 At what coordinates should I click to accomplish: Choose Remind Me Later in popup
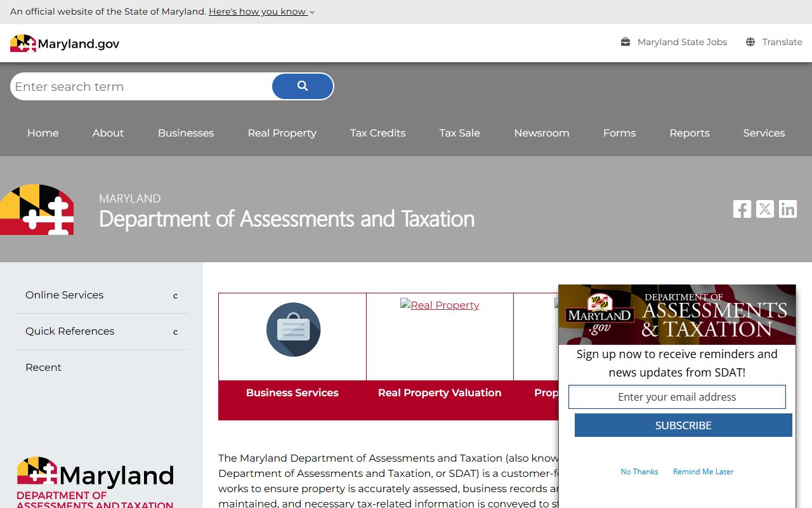[x=704, y=472]
